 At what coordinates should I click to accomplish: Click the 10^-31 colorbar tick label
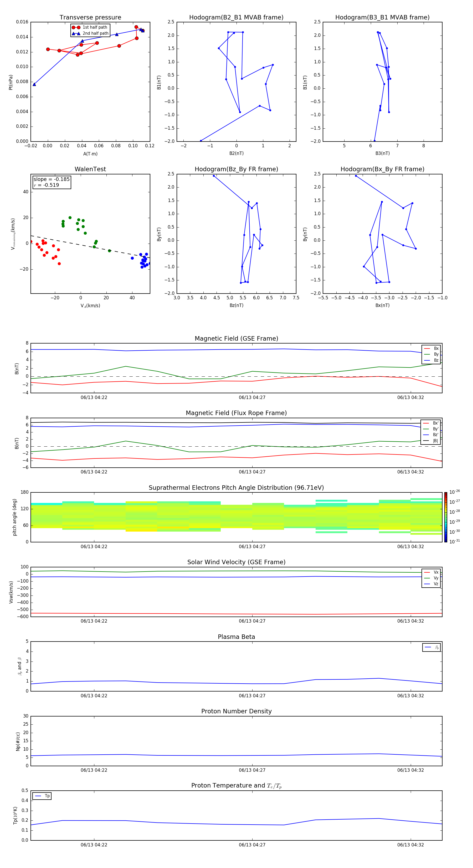(455, 542)
